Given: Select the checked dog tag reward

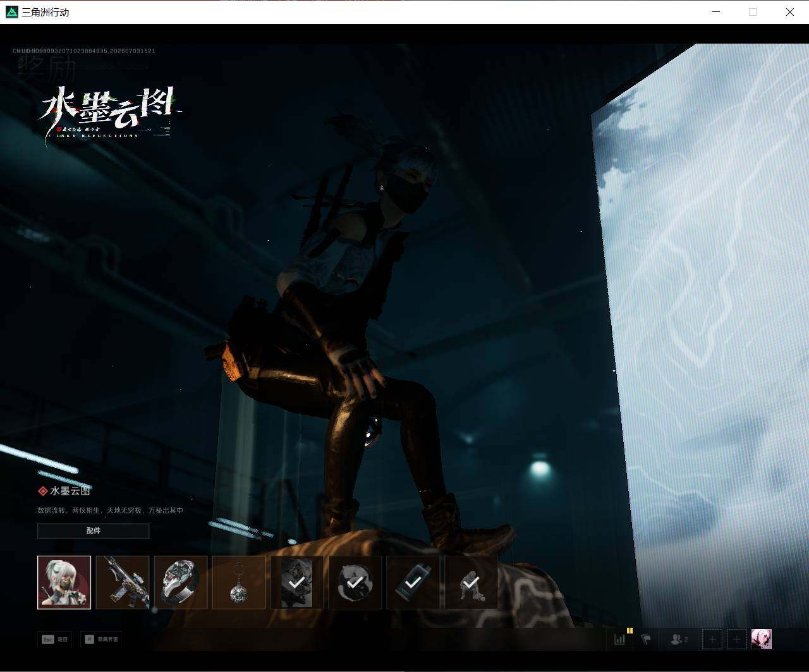Looking at the screenshot, I should tap(413, 582).
